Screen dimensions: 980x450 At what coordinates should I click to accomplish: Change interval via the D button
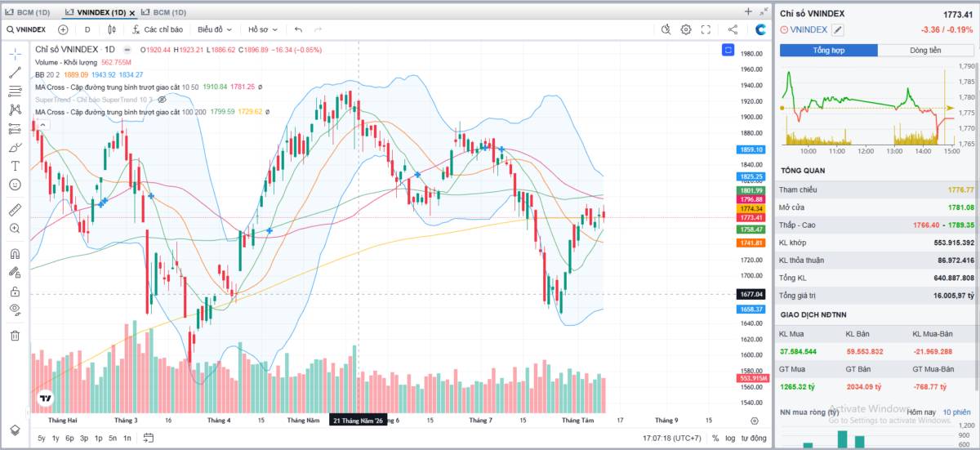(x=87, y=29)
